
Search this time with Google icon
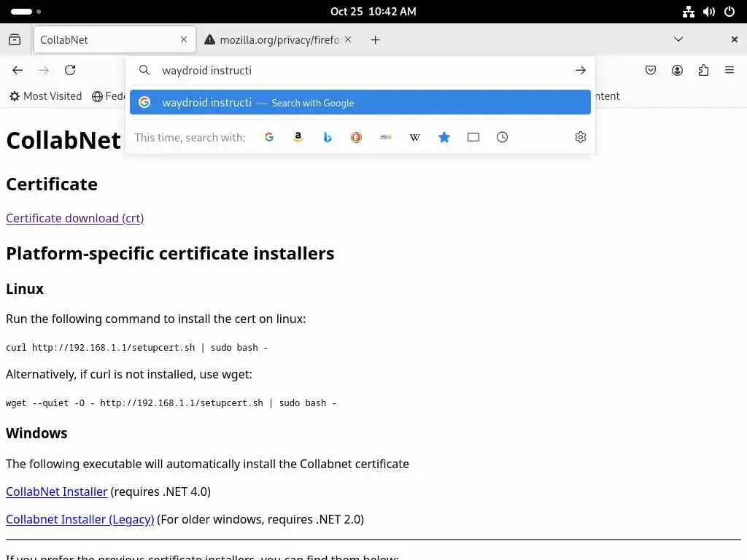coord(269,137)
